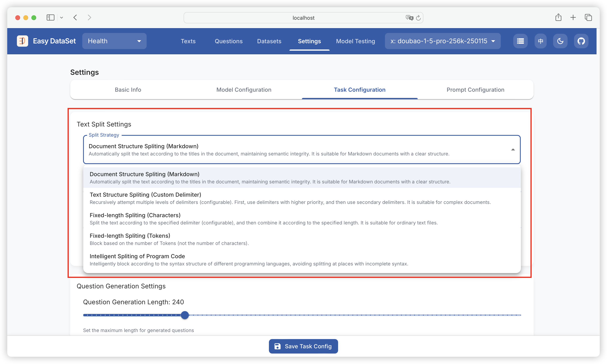This screenshot has width=607, height=364.
Task: Switch to the Prompt Configuration tab
Action: [475, 90]
